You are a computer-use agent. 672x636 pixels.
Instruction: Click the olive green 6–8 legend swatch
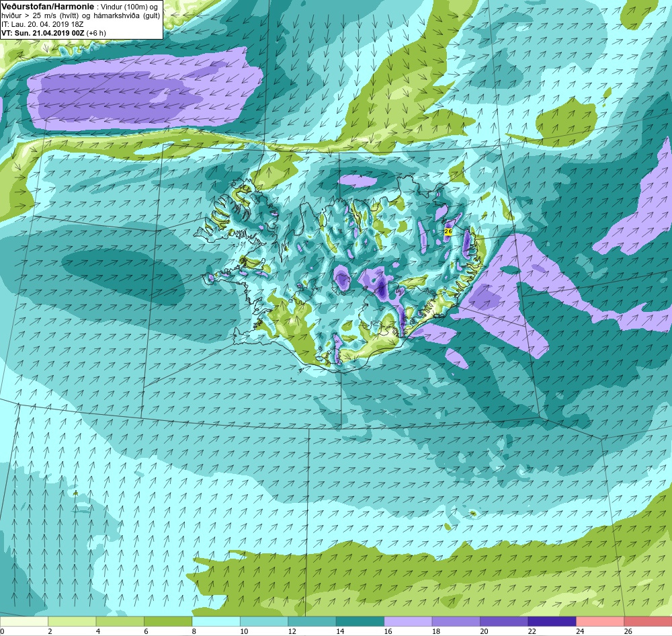point(168,621)
